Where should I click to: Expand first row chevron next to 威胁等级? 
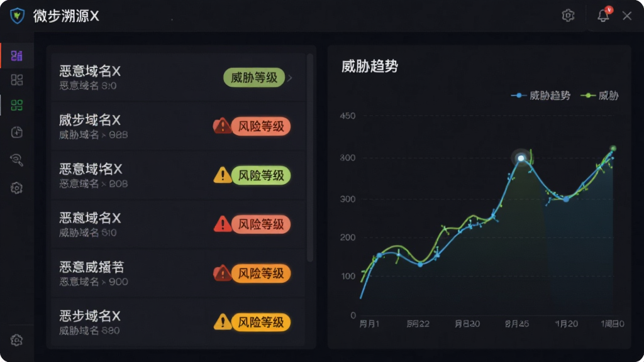coord(290,77)
